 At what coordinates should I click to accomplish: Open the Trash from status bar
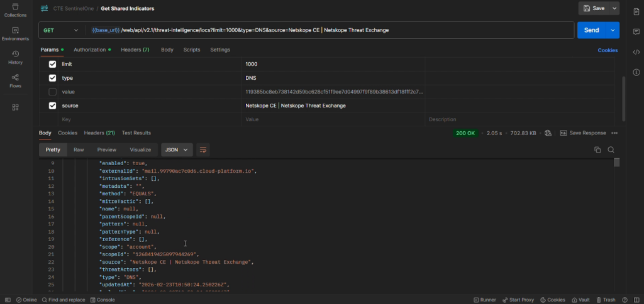click(606, 300)
